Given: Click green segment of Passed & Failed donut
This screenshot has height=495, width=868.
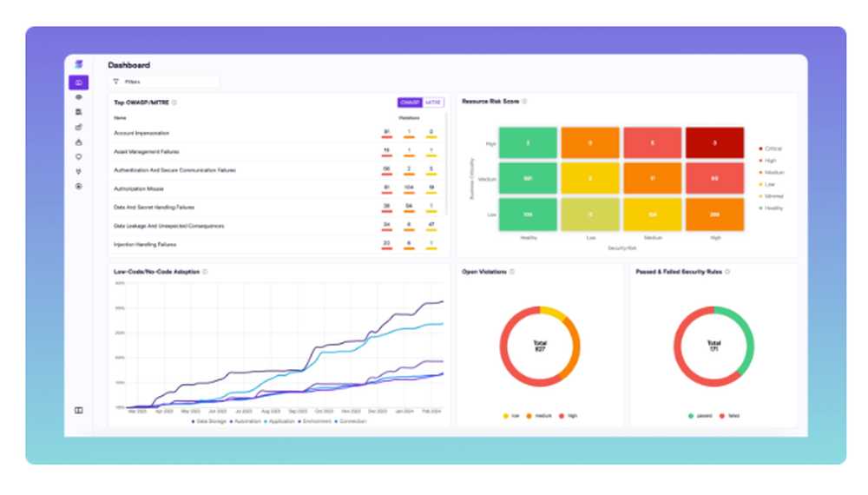Looking at the screenshot, I should click(748, 343).
